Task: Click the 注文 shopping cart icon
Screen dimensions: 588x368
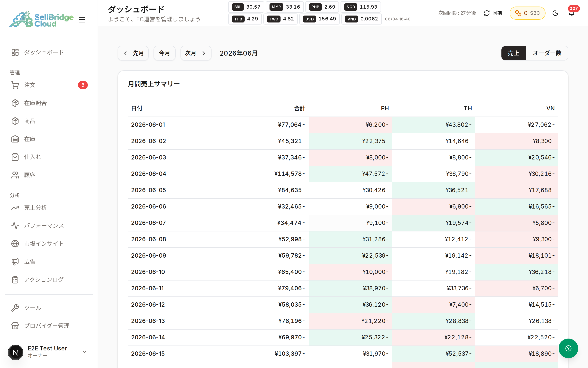Action: tap(15, 85)
